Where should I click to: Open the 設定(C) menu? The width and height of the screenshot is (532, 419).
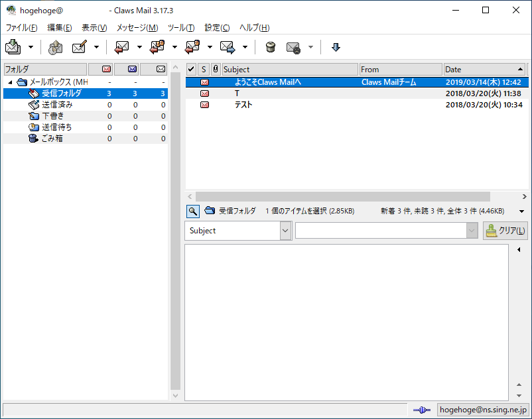tap(217, 28)
